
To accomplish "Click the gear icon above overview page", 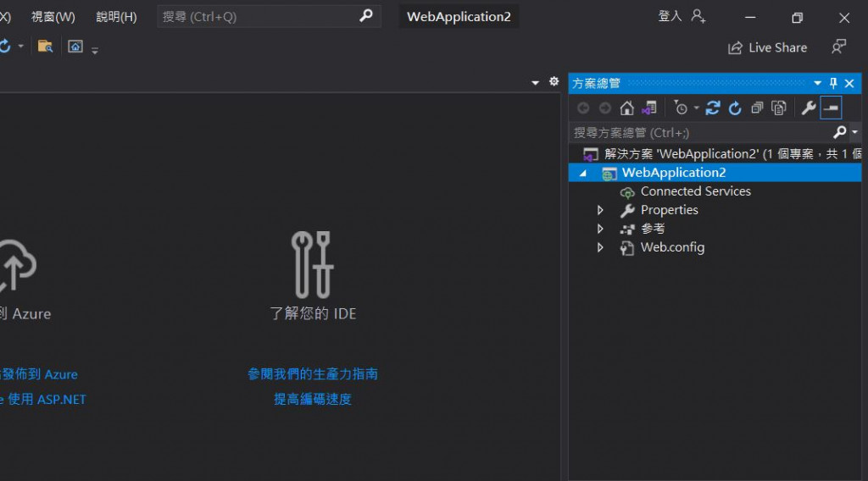I will point(554,82).
